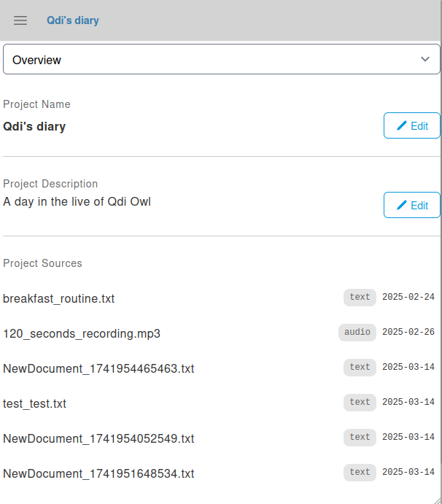Open 120_seconds_recording.mp3 source

click(x=82, y=333)
